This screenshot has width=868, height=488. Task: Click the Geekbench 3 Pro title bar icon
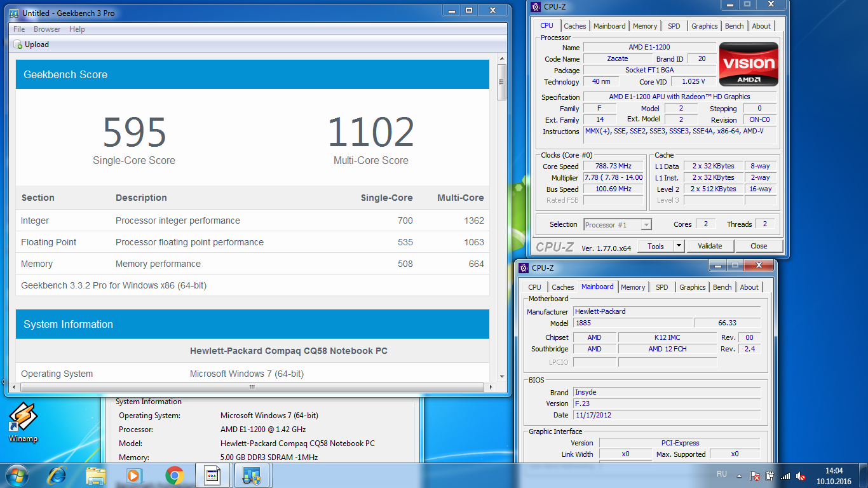tap(14, 13)
